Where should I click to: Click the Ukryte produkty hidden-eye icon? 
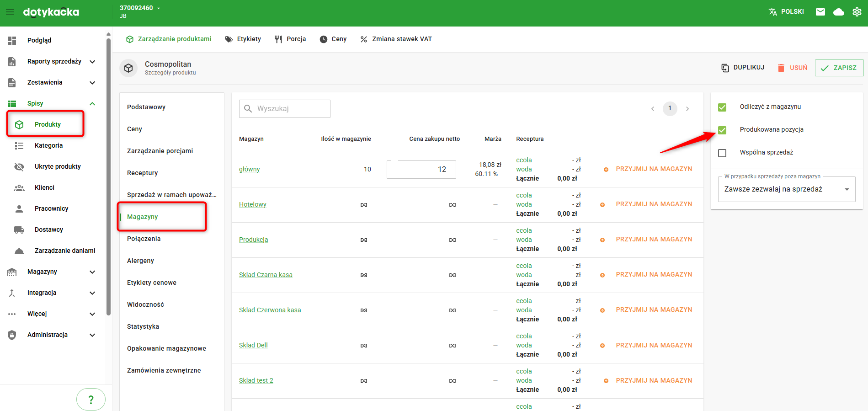(19, 167)
